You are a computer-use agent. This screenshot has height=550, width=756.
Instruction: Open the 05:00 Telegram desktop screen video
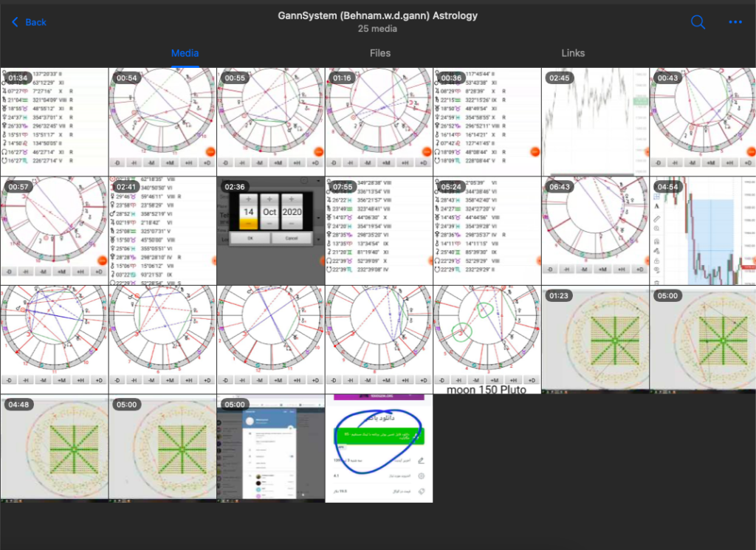(x=271, y=449)
